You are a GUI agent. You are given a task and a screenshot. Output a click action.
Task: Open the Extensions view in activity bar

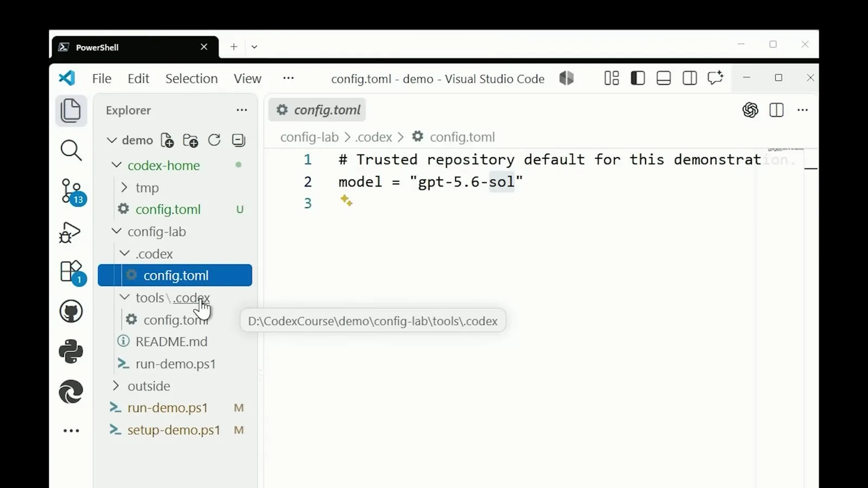point(72,272)
